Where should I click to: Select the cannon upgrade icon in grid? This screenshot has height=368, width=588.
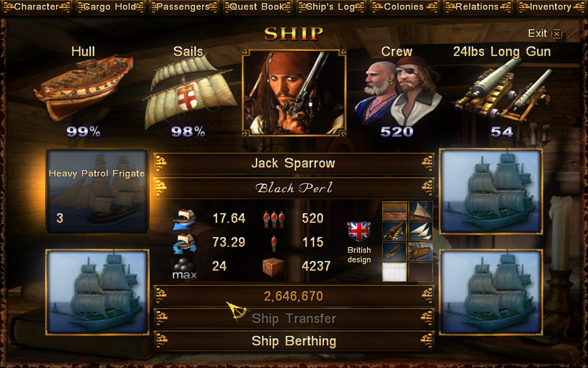(x=394, y=231)
